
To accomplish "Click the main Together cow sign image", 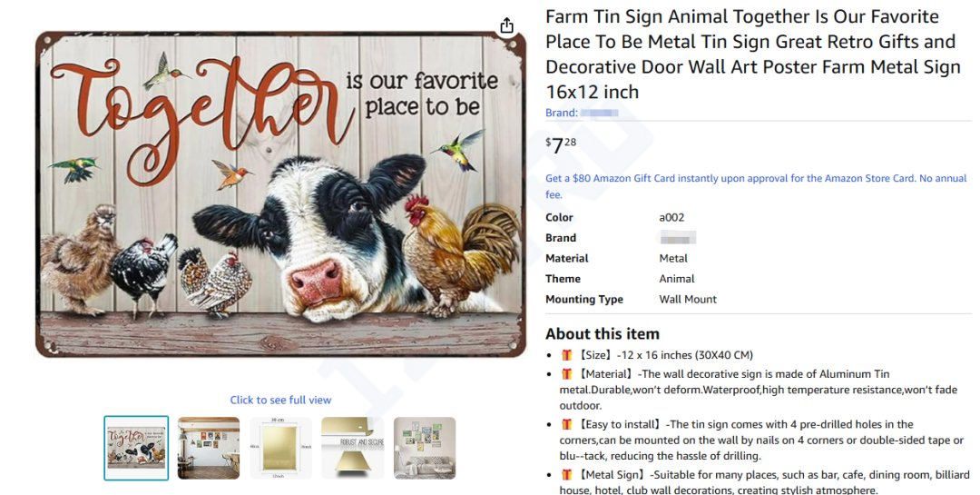I will pyautogui.click(x=280, y=194).
